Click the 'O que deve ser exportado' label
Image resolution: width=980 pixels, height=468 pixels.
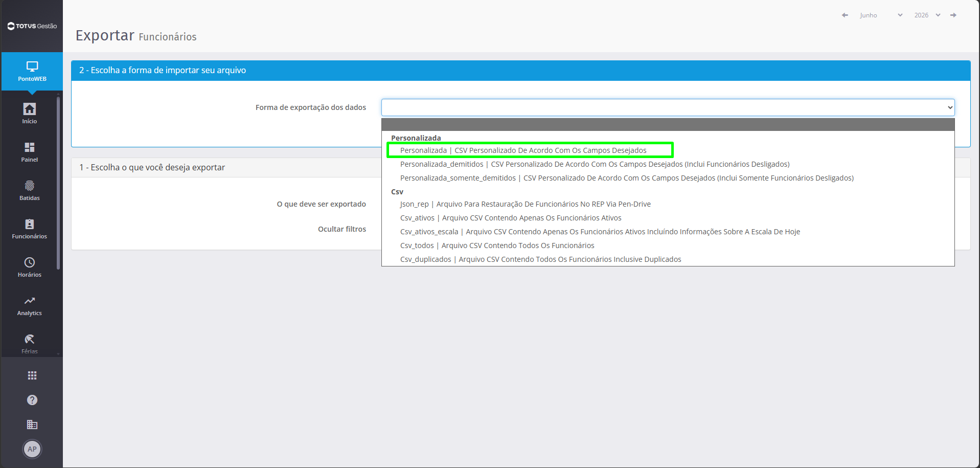(x=322, y=204)
